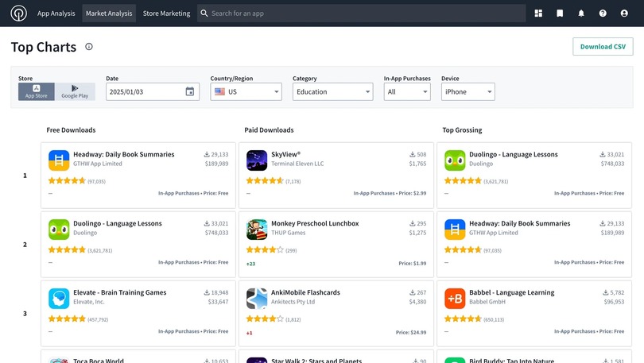Expand the Device iPhone dropdown

[x=467, y=91]
